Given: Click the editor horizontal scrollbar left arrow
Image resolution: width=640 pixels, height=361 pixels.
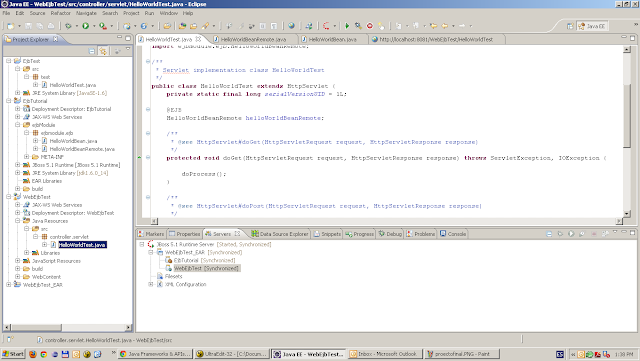Looking at the screenshot, I should point(154,221).
